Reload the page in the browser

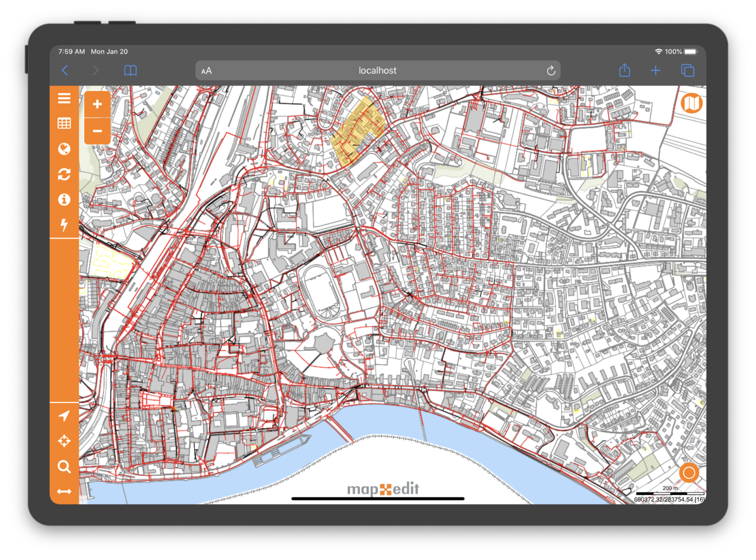pyautogui.click(x=551, y=70)
